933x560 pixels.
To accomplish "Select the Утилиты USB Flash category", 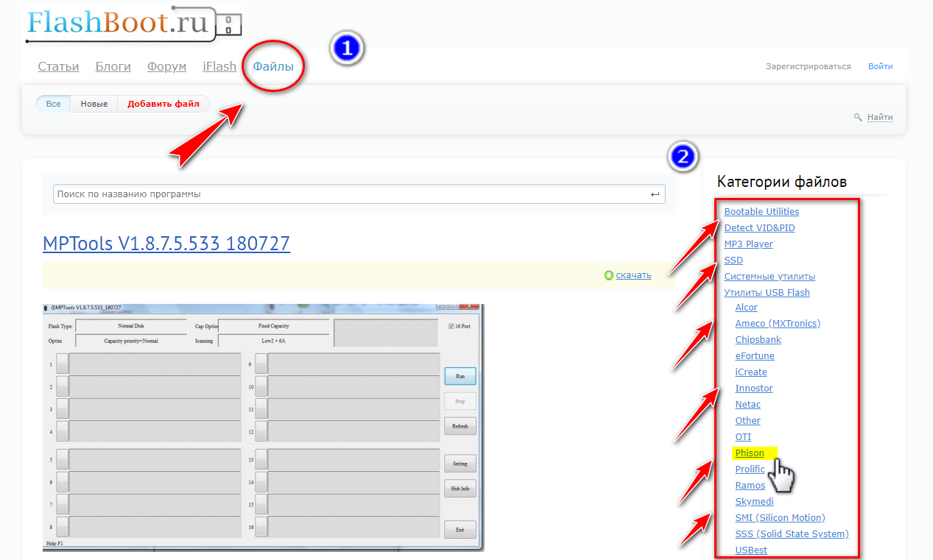I will coord(767,292).
